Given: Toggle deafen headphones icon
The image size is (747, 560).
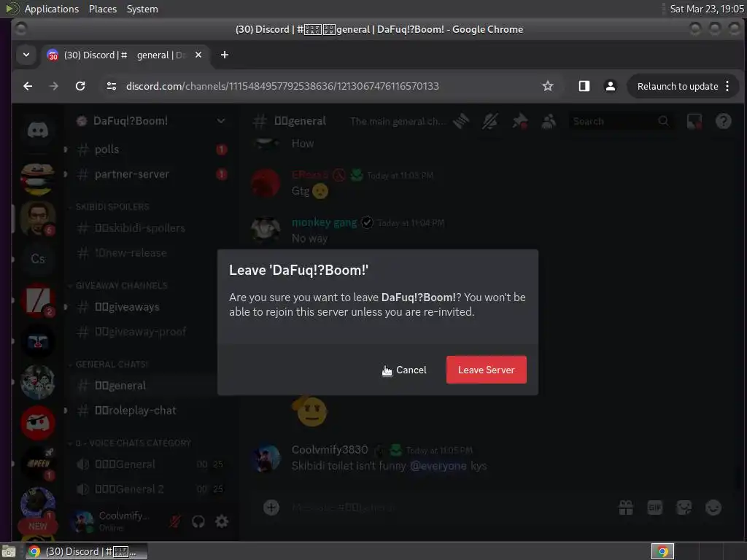Looking at the screenshot, I should tap(198, 521).
